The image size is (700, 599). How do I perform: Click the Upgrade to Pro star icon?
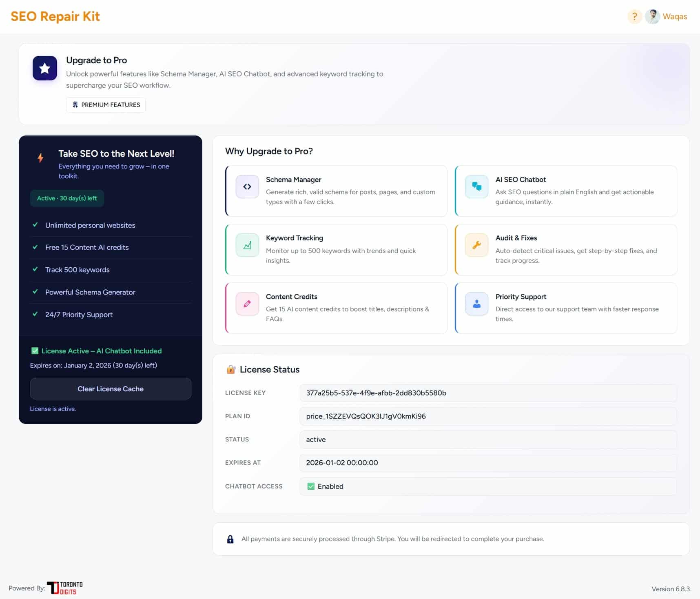point(45,68)
